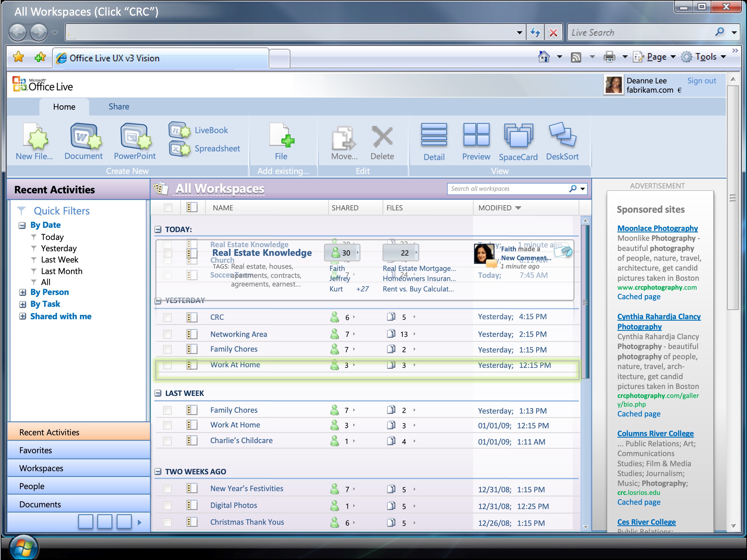
Task: Check the CRC workspace checkbox
Action: (167, 317)
